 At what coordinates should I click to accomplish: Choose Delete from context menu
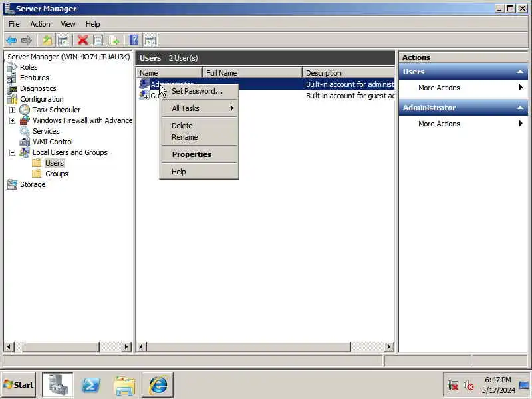click(x=199, y=126)
